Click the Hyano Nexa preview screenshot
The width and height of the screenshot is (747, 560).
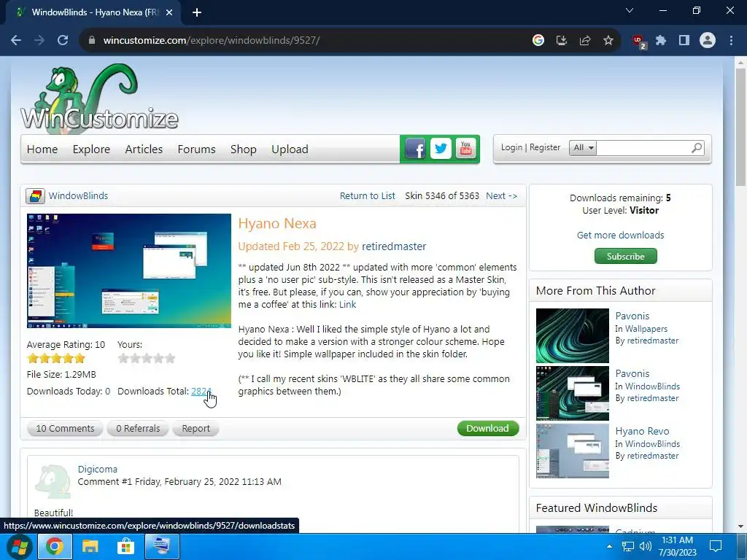pos(129,271)
